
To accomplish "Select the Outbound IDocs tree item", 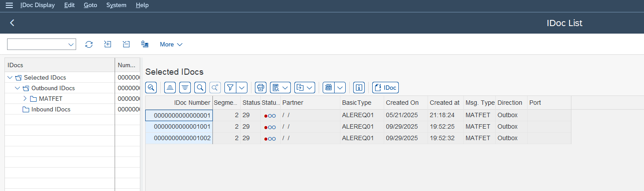I will click(53, 88).
